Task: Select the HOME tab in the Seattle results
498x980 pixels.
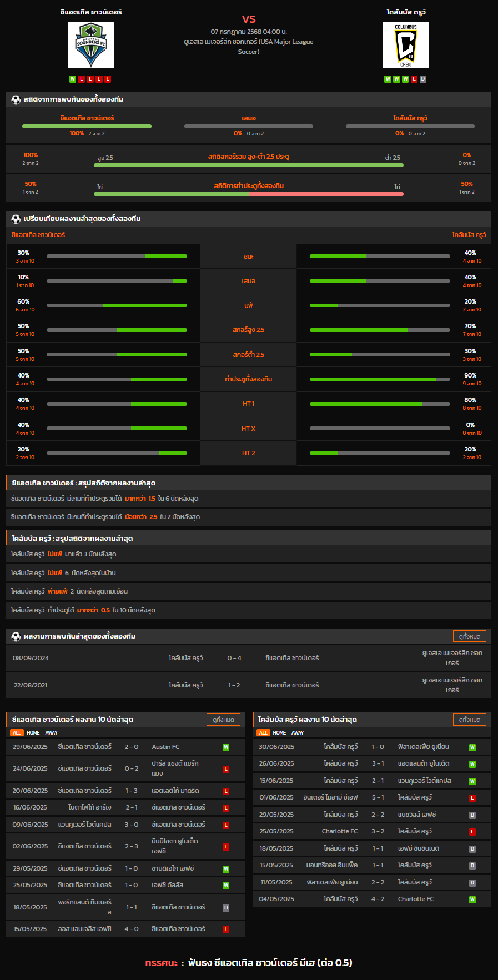Action: 33,733
